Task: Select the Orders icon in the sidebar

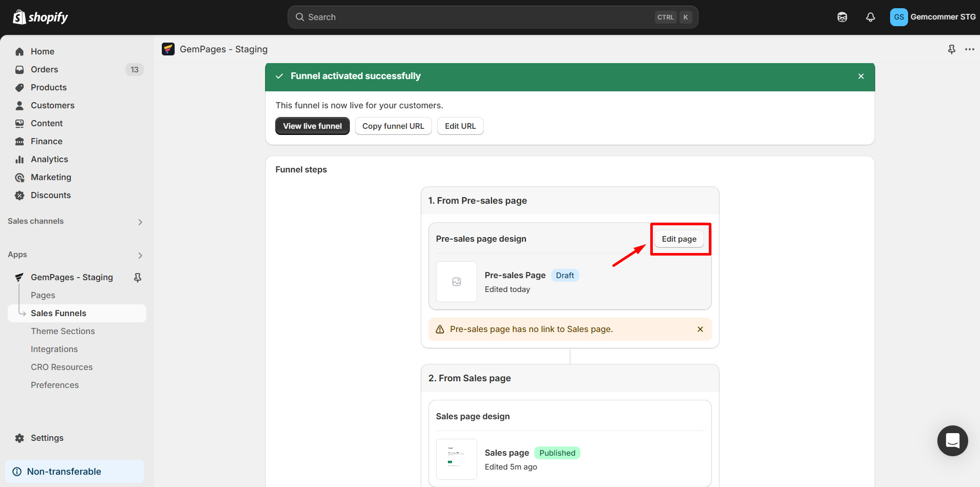Action: click(19, 69)
